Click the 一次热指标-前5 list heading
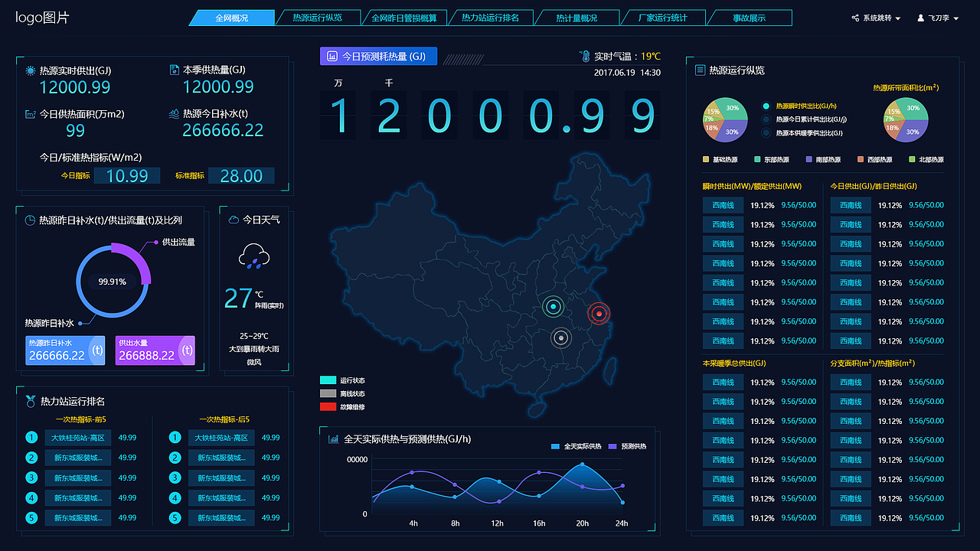980x551 pixels. (81, 419)
